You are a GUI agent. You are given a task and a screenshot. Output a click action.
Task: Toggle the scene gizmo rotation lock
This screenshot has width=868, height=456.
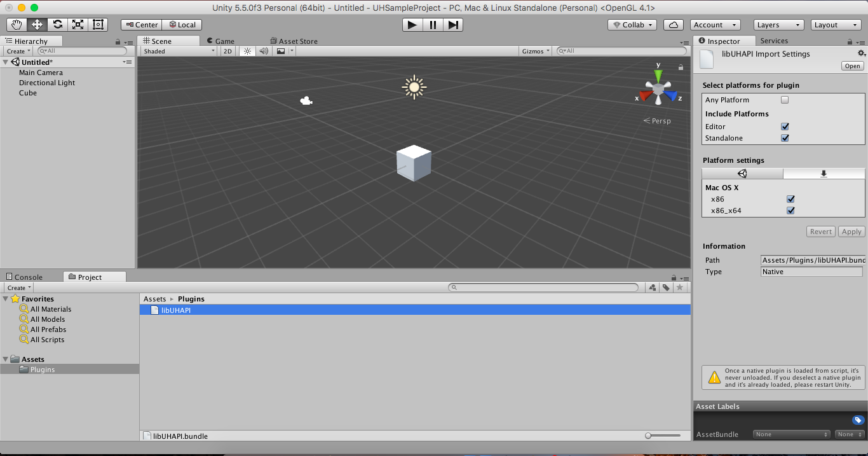(x=681, y=67)
